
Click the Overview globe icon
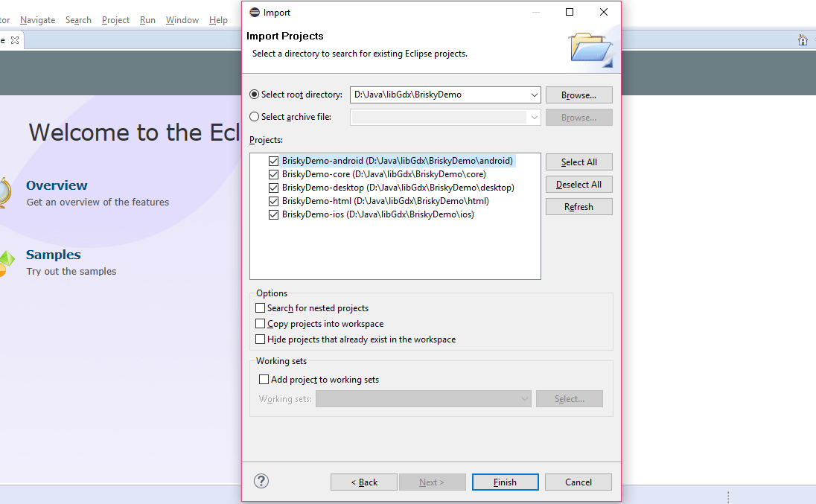click(x=4, y=193)
